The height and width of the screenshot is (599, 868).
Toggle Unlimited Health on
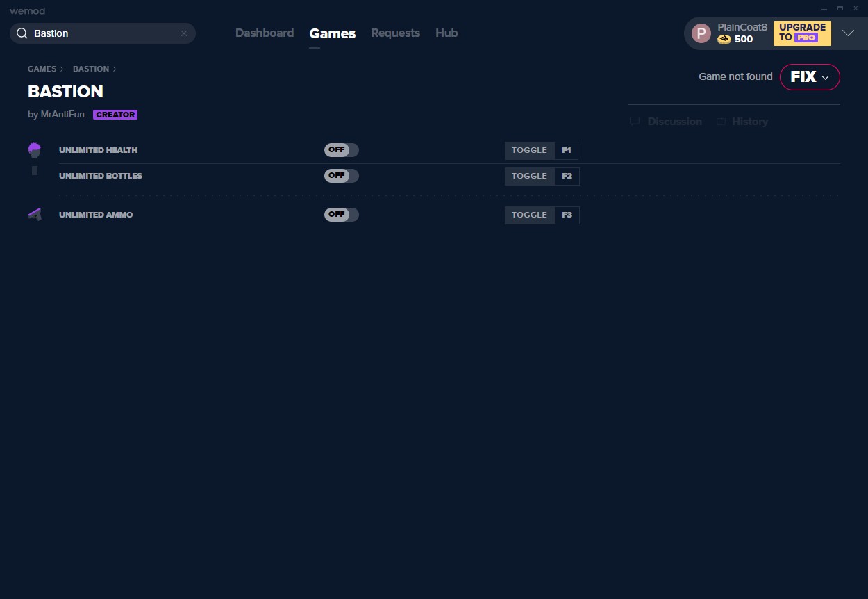tap(342, 150)
